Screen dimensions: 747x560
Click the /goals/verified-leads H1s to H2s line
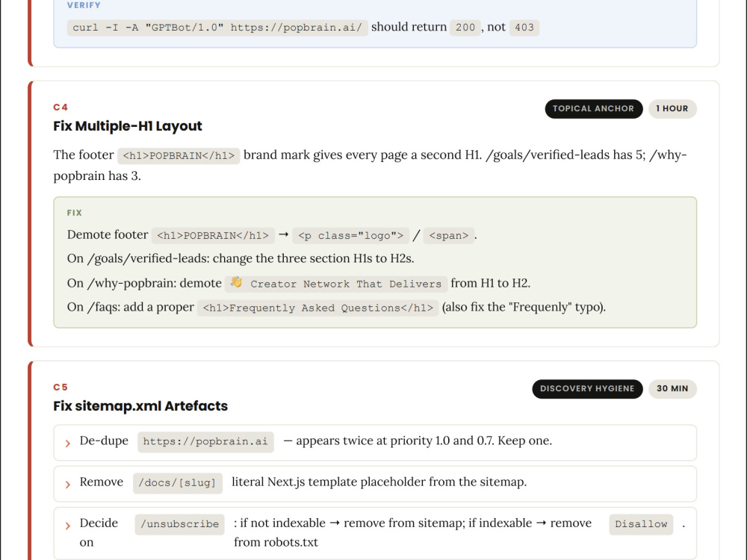click(x=241, y=258)
